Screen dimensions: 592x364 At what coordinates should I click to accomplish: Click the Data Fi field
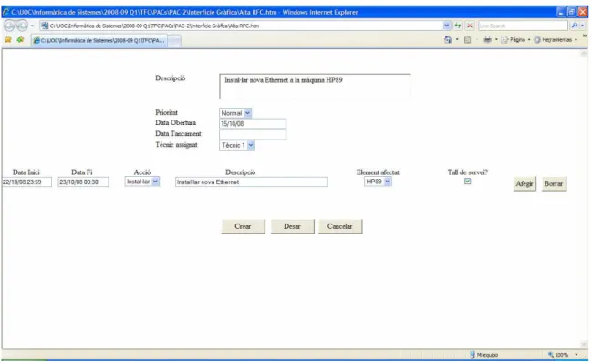pos(83,182)
